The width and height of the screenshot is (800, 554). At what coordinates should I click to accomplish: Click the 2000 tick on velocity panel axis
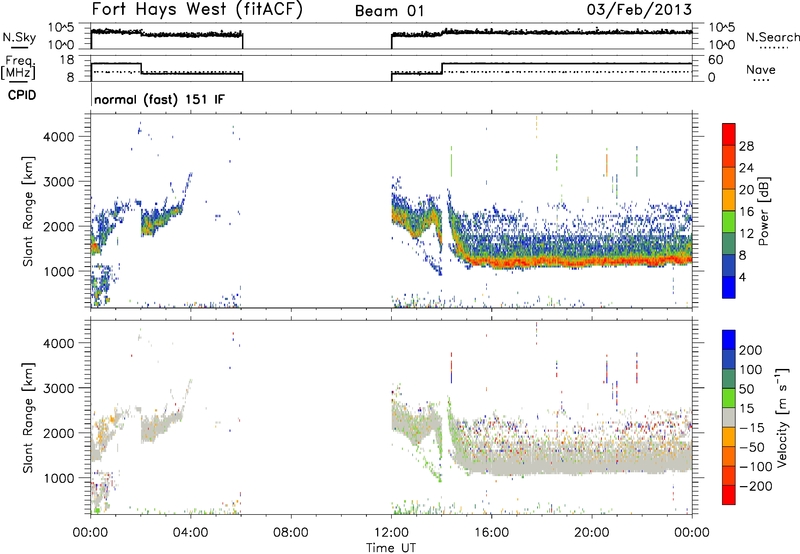[59, 433]
